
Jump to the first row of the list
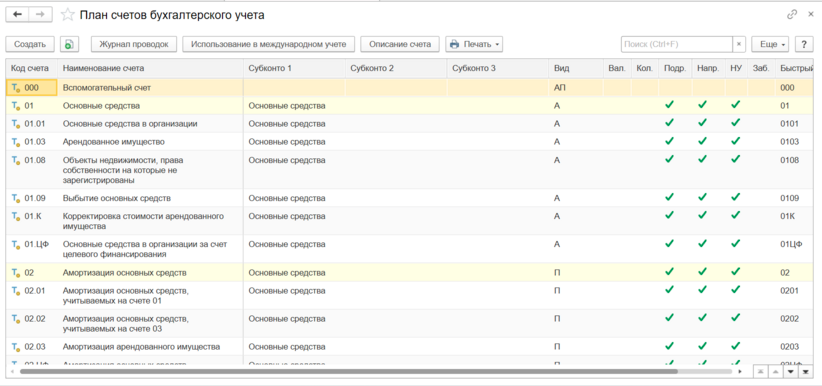760,371
